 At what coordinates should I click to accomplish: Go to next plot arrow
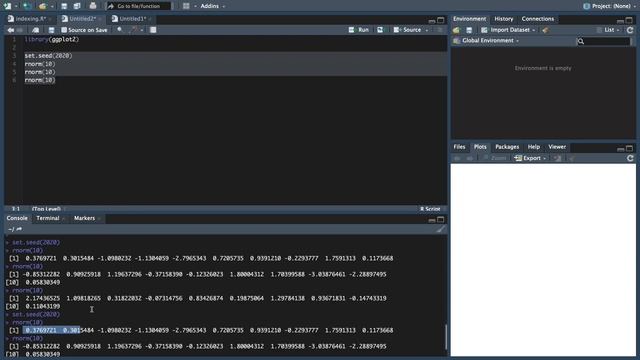pos(470,158)
